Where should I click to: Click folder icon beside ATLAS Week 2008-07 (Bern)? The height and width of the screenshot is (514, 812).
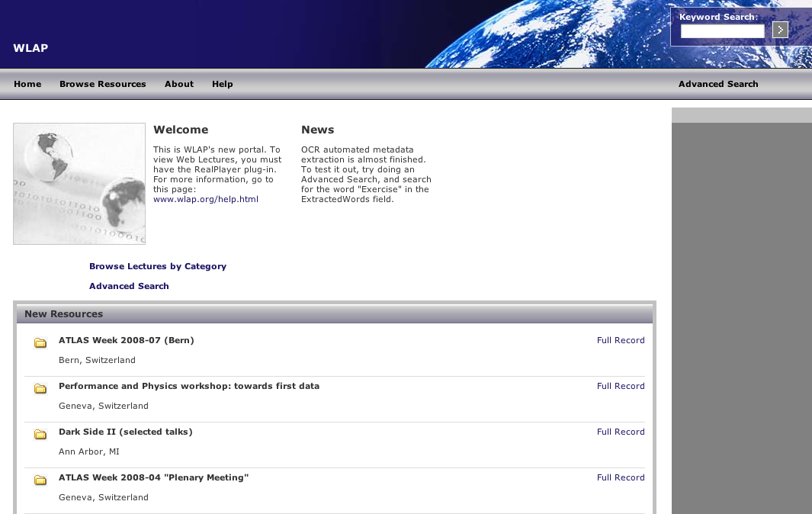click(x=40, y=343)
